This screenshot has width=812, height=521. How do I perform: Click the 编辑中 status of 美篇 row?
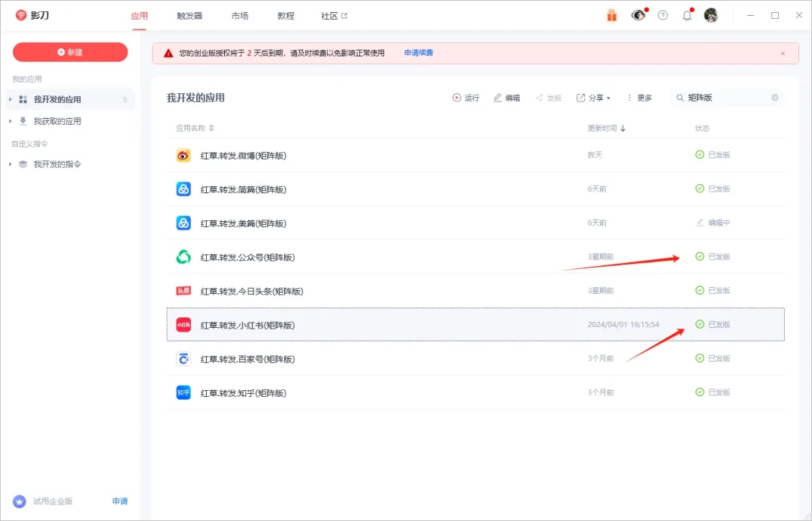tap(713, 223)
